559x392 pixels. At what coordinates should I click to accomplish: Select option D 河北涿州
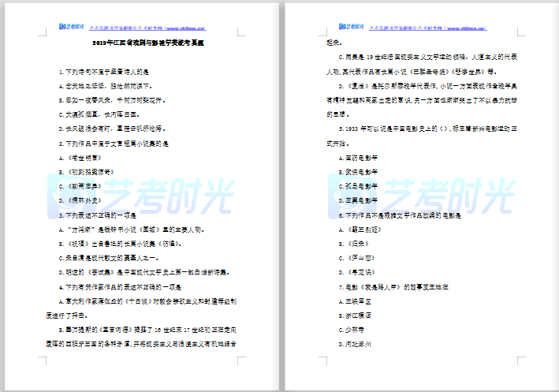(360, 343)
